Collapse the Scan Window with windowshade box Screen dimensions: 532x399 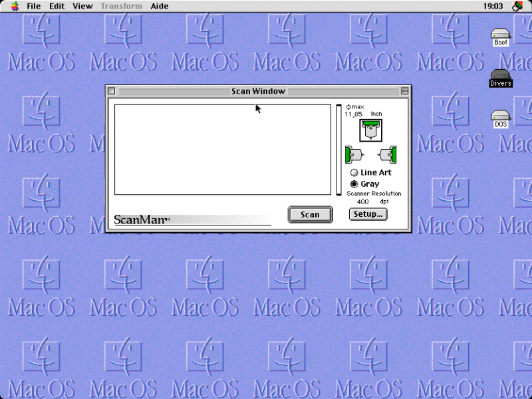(x=404, y=91)
